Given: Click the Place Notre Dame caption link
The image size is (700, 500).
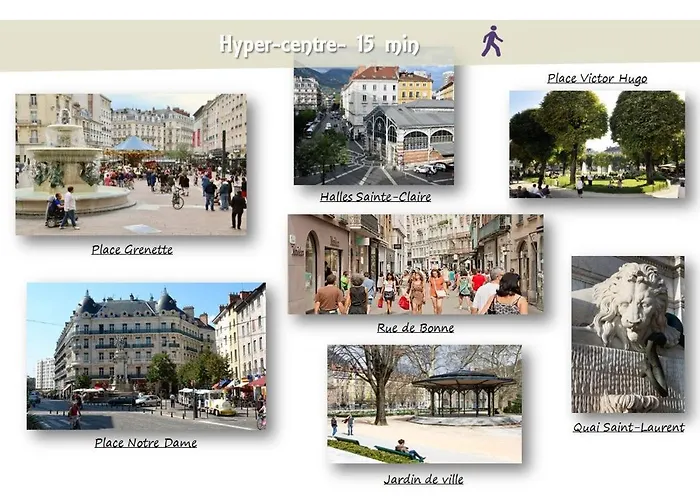Looking at the screenshot, I should [x=146, y=443].
